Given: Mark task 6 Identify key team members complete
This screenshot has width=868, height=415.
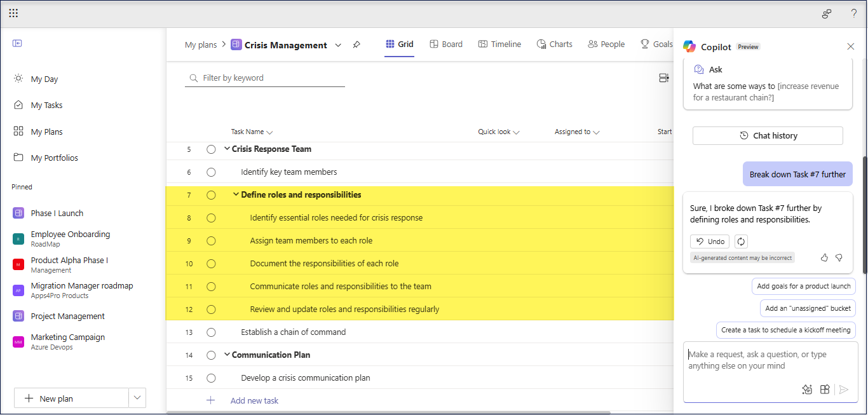Looking at the screenshot, I should coord(211,172).
